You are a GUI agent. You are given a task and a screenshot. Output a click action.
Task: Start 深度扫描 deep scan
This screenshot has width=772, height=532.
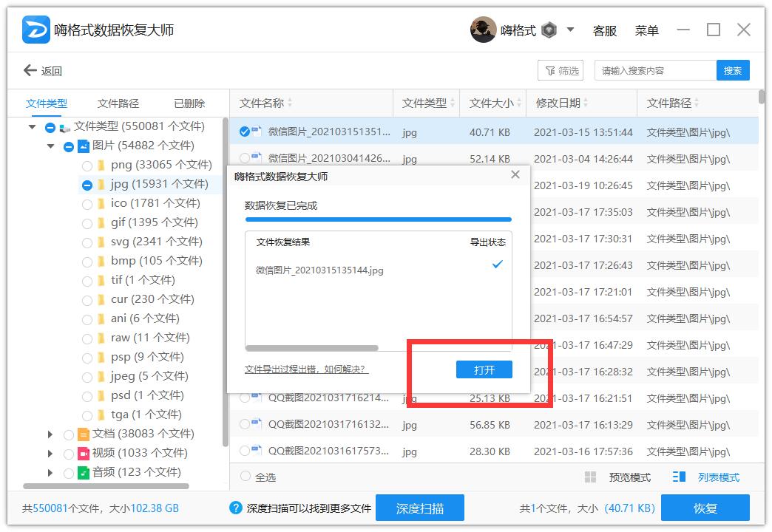pyautogui.click(x=419, y=508)
